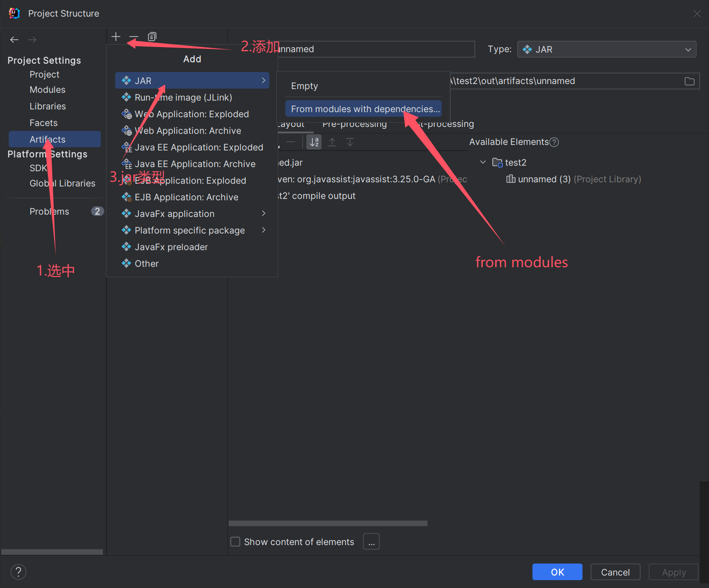The width and height of the screenshot is (709, 588).
Task: Choose JavaFx preloader entry
Action: click(192, 247)
